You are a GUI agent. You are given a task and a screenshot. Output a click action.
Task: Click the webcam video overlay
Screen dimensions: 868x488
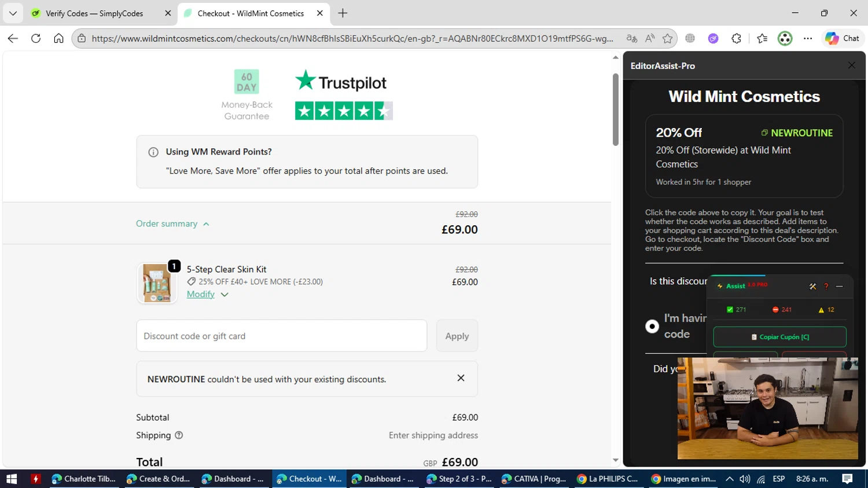(x=767, y=408)
